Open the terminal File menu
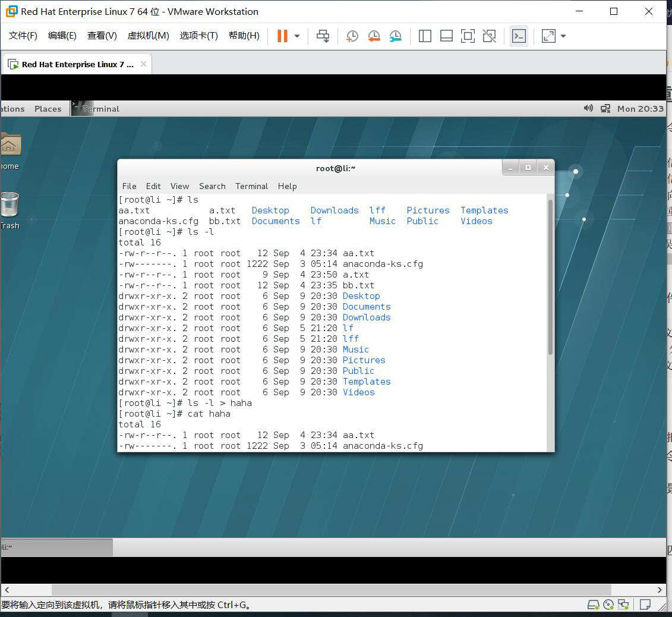Image resolution: width=672 pixels, height=617 pixels. (x=129, y=186)
